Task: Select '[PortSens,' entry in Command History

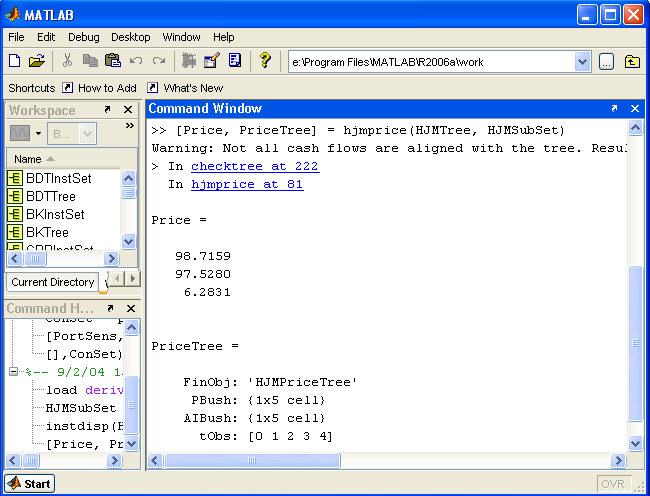Action: pos(85,336)
